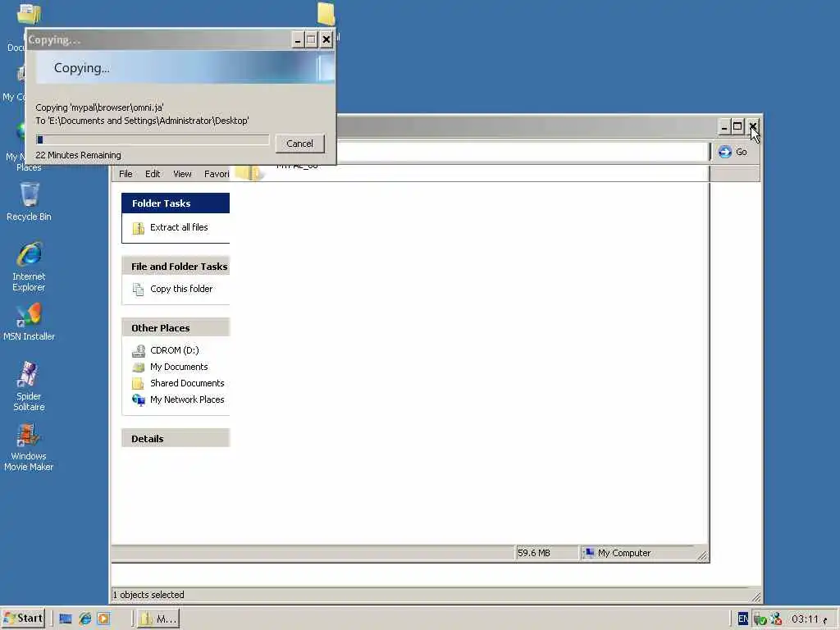
Task: Maximize the back Explorer window
Action: (x=737, y=127)
